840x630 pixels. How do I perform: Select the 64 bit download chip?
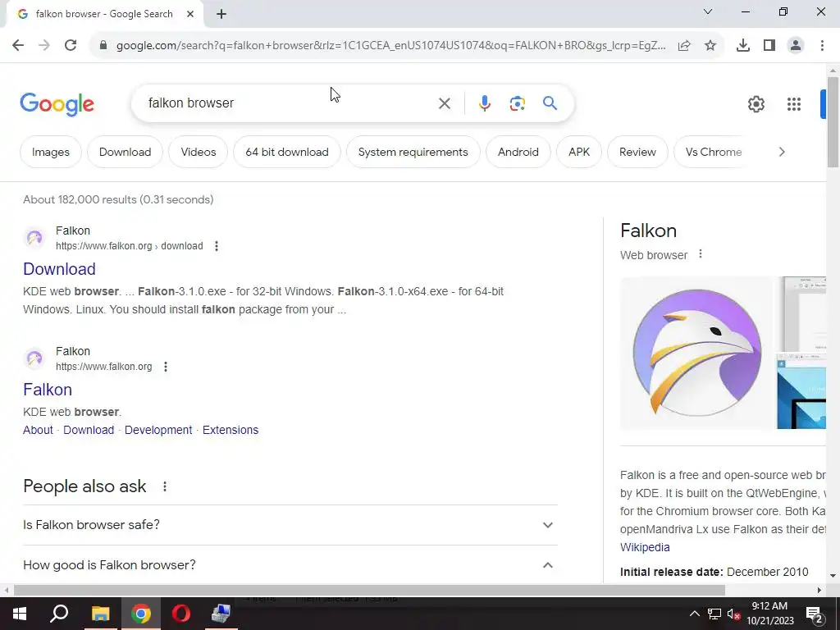point(287,152)
